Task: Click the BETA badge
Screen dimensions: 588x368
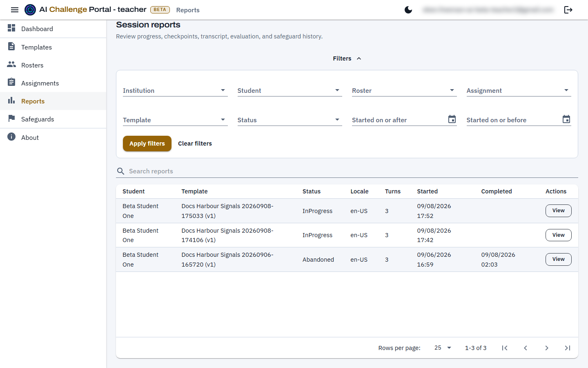Action: pos(160,10)
